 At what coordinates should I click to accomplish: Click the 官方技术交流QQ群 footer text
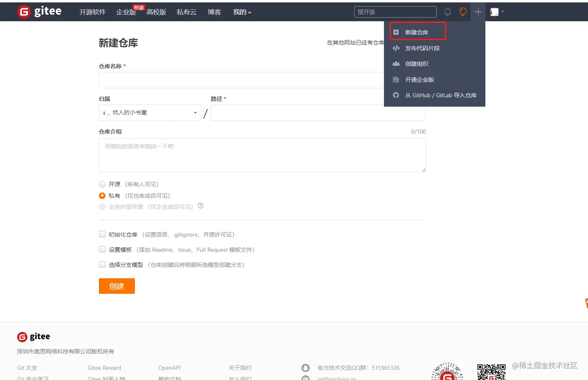(x=359, y=368)
